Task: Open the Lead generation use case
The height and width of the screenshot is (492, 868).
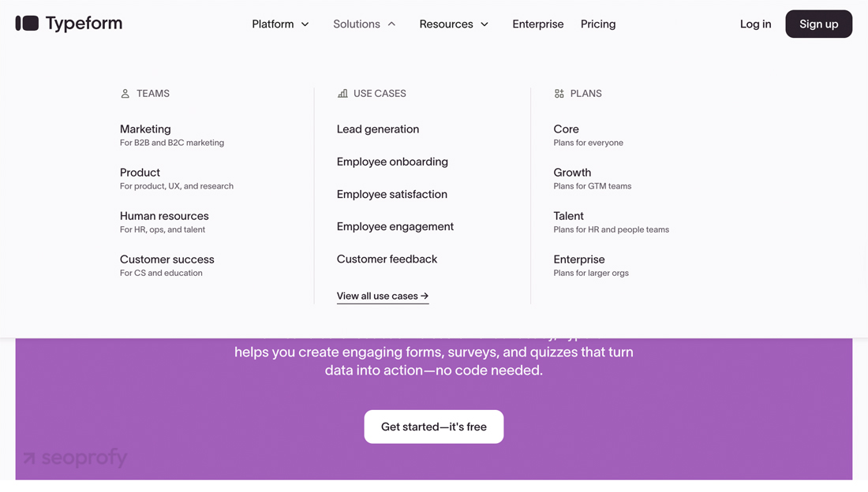Action: tap(378, 129)
